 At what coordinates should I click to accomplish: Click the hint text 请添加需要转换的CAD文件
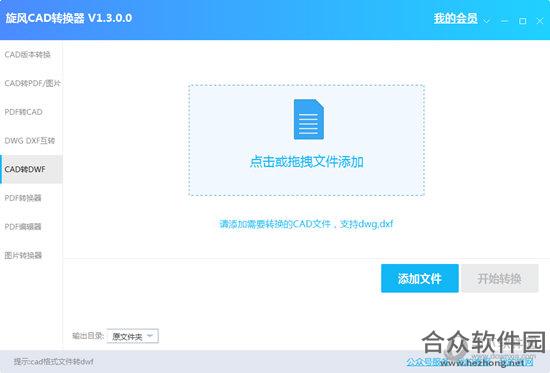[x=307, y=224]
